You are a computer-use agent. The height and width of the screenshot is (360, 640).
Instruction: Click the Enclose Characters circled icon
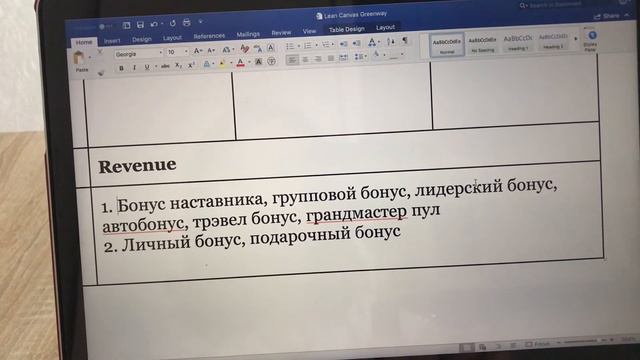271,61
